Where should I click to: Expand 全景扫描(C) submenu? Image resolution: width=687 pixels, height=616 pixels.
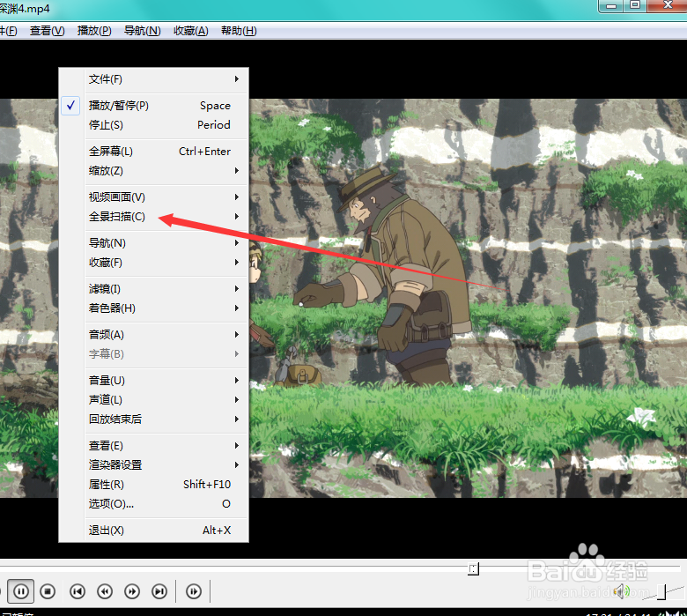click(154, 217)
